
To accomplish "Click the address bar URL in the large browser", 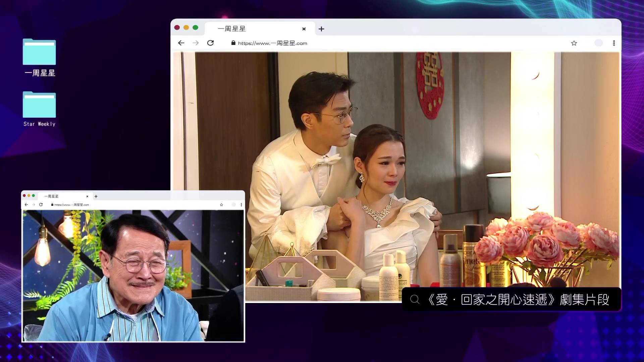I will [x=272, y=43].
